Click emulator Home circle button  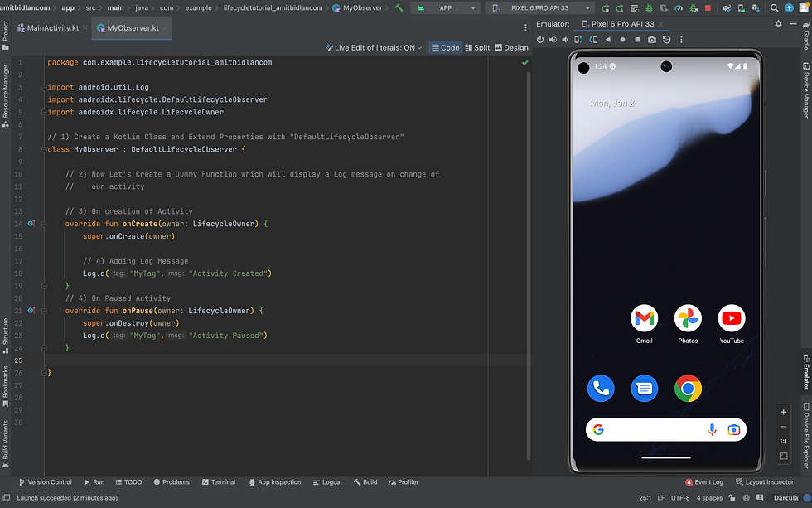[x=622, y=39]
